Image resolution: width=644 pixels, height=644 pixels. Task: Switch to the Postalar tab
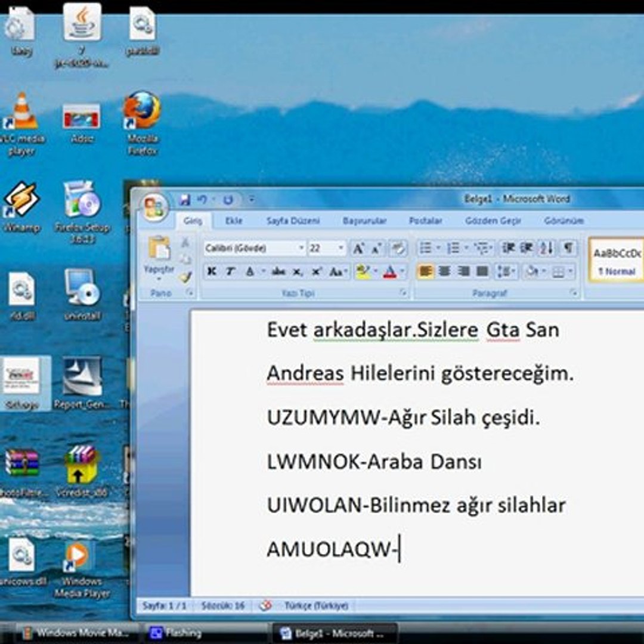click(426, 221)
